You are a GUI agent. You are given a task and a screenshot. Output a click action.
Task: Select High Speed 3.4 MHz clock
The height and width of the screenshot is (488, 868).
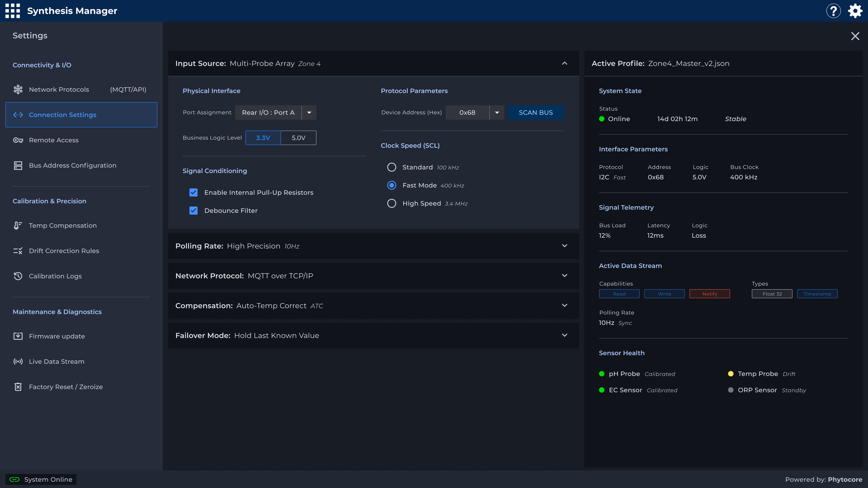(392, 203)
